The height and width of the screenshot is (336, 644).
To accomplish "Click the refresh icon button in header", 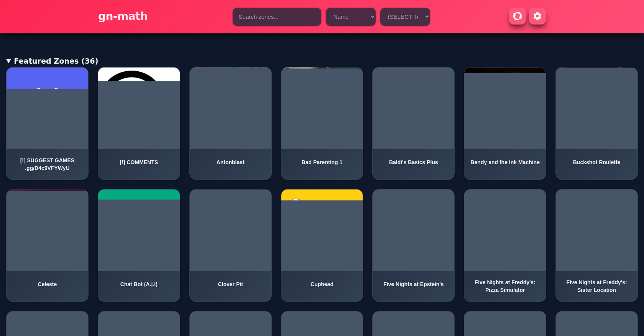I will (517, 16).
